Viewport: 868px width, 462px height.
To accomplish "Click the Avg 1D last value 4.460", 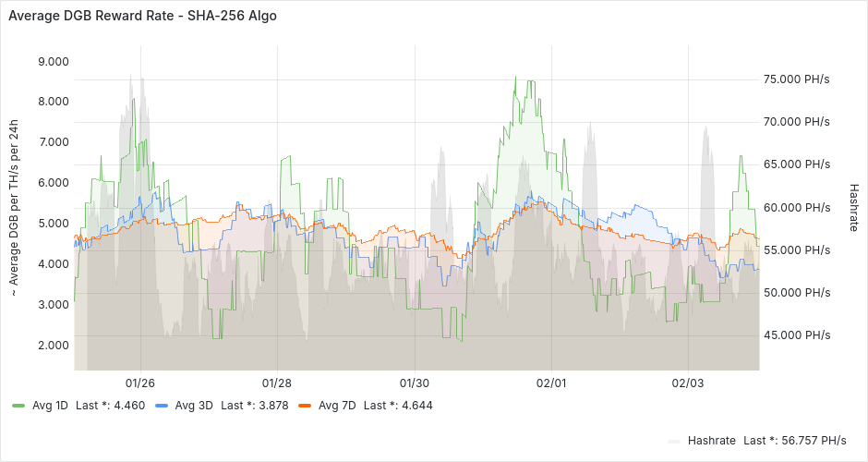I will coord(131,406).
